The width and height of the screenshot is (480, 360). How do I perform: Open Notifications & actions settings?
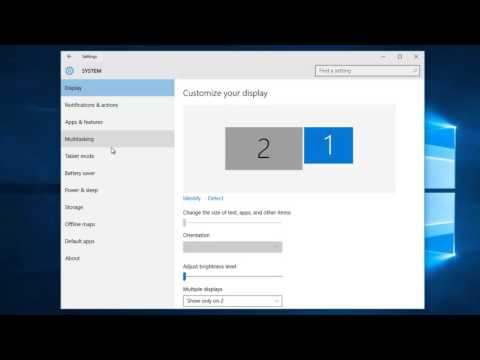coord(117,105)
